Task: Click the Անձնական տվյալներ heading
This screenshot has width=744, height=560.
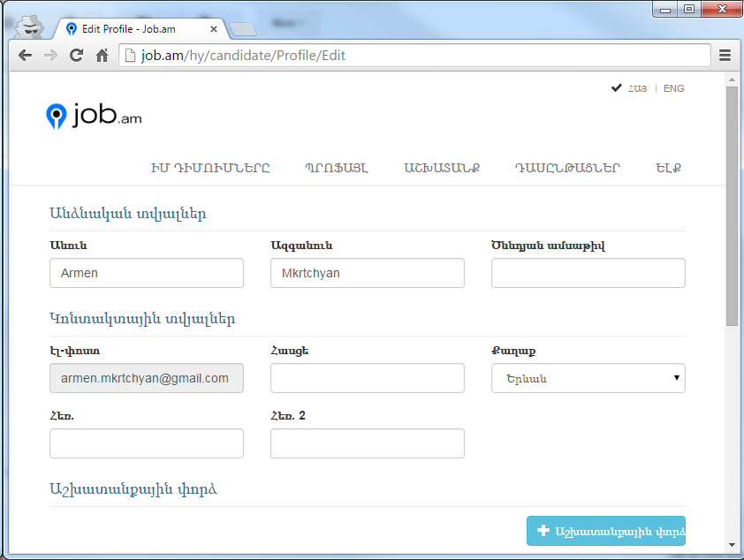Action: (x=127, y=214)
